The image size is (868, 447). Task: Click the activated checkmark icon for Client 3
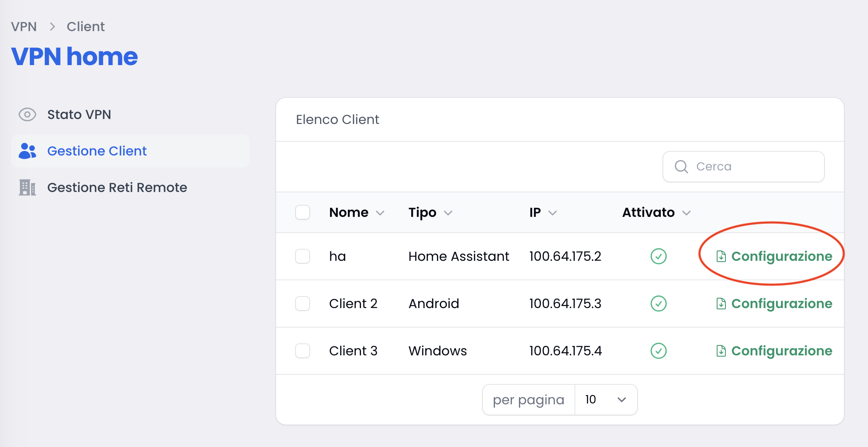pyautogui.click(x=658, y=351)
